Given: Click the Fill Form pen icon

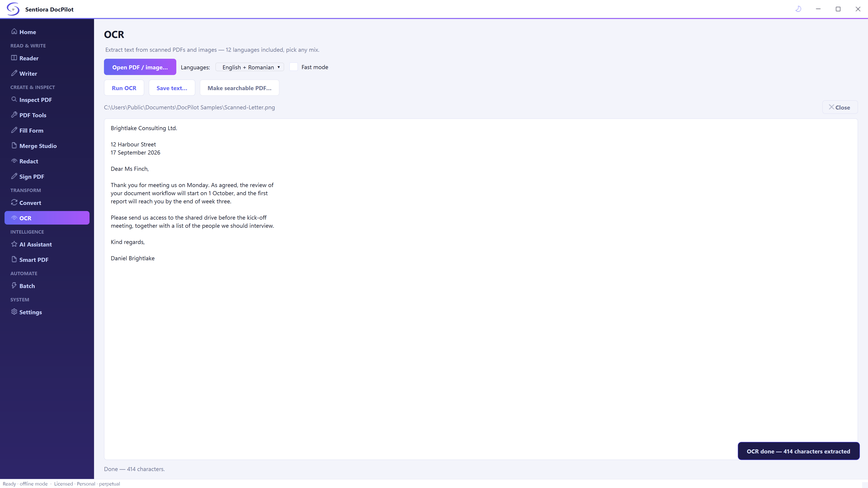Looking at the screenshot, I should [14, 130].
